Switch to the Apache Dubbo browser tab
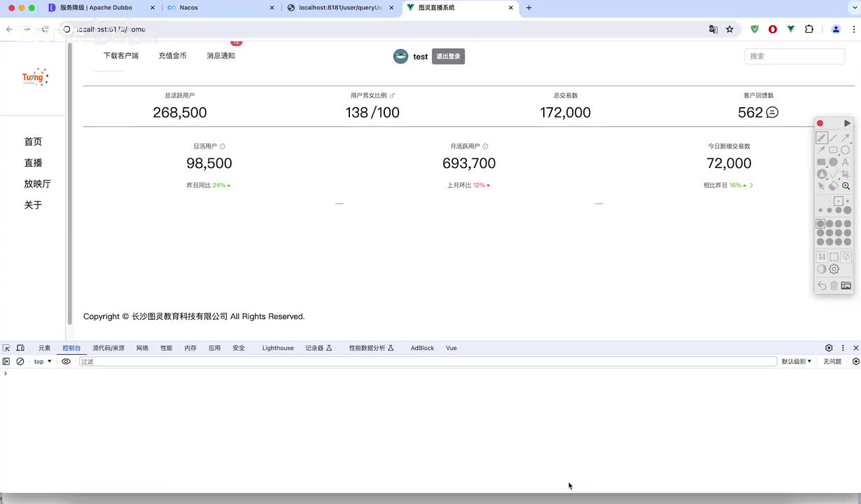The image size is (861, 504). pyautogui.click(x=103, y=8)
